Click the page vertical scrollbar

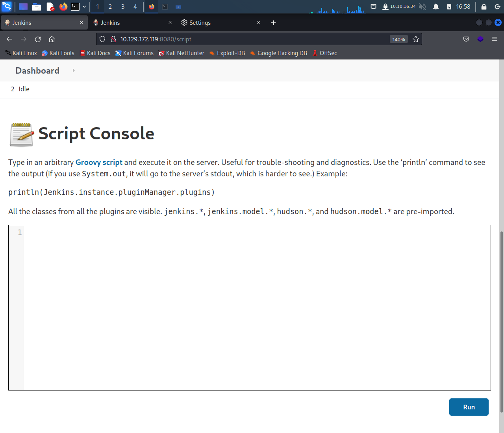tap(501, 322)
